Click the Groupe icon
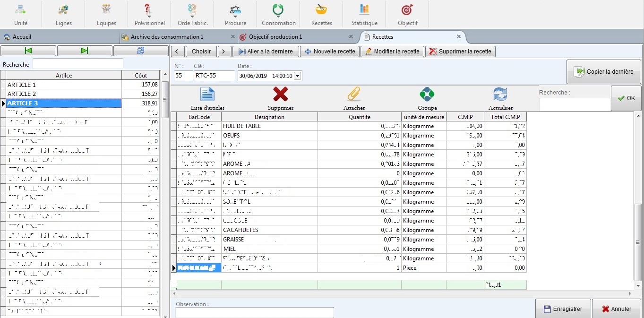Screen dimensions: 644x318 pos(427,95)
